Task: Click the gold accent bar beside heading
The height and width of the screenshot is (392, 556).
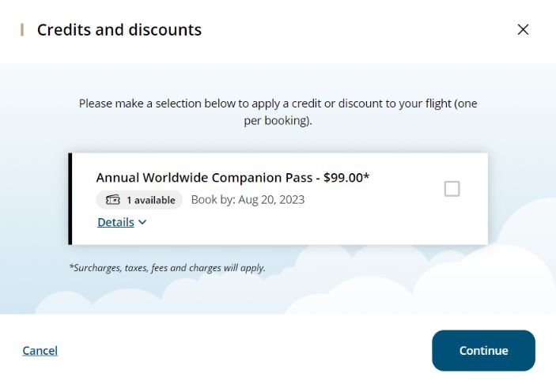Action: (x=22, y=30)
